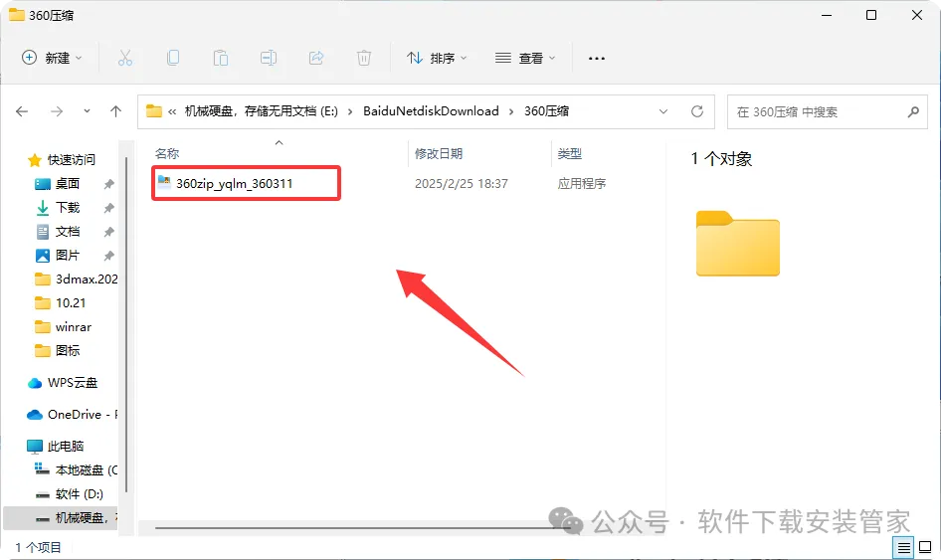Switch to large icons view in status bar
The image size is (941, 560).
(925, 547)
